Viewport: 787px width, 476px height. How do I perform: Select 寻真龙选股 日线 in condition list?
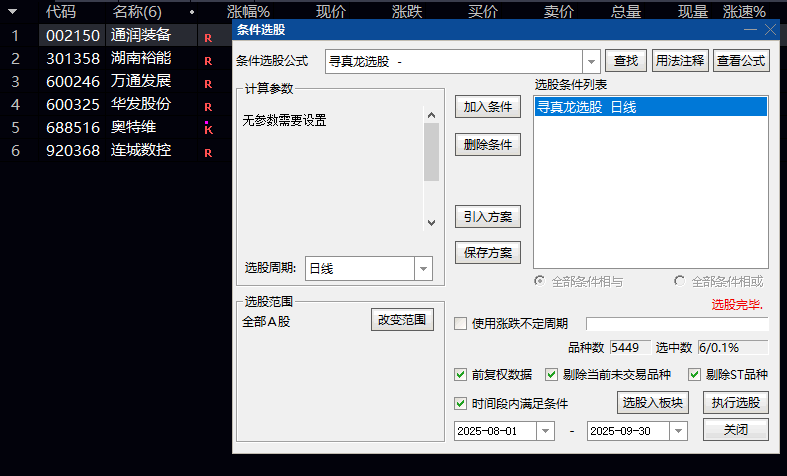point(651,107)
